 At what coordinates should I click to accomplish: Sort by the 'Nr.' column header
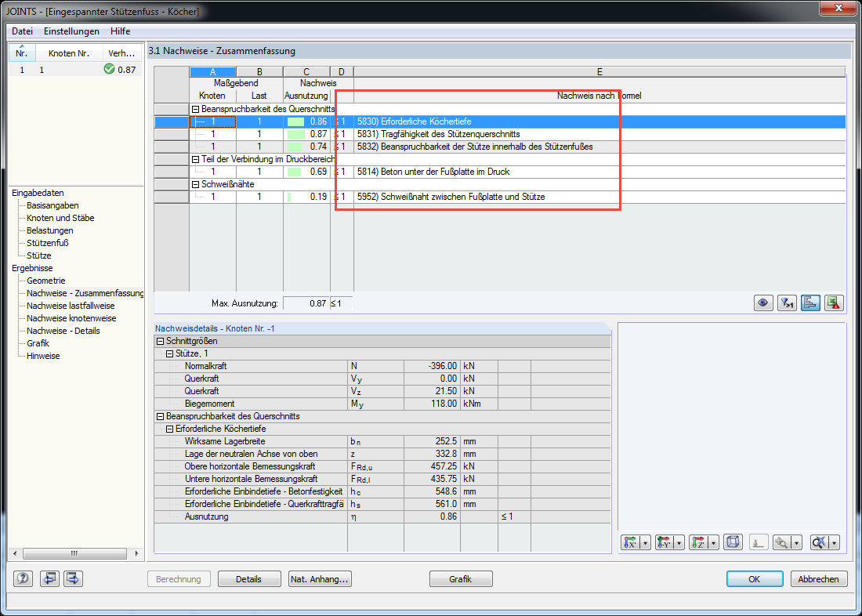(x=22, y=53)
